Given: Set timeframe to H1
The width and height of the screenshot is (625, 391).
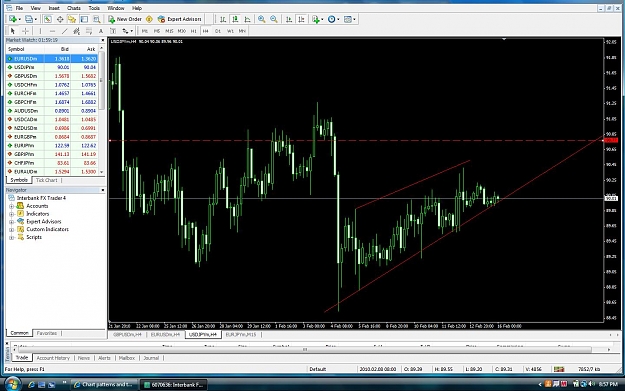Looking at the screenshot, I should 194,31.
